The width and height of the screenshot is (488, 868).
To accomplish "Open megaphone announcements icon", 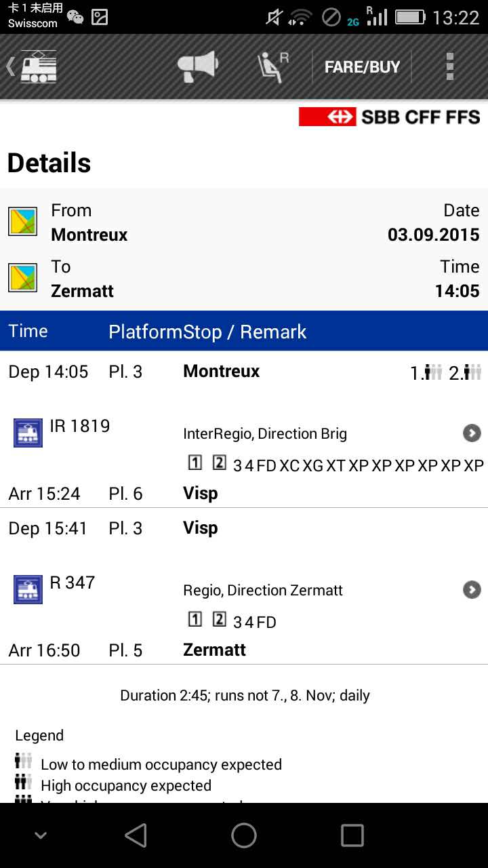I will [x=197, y=66].
